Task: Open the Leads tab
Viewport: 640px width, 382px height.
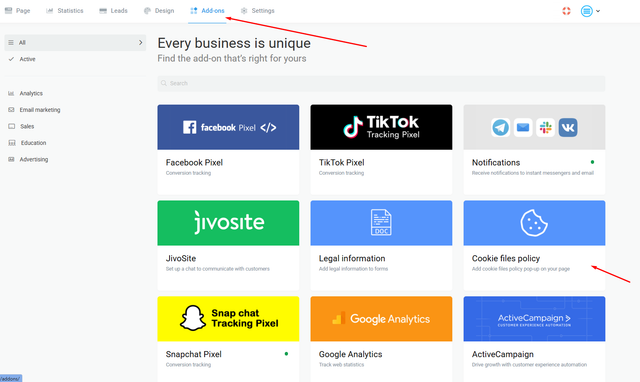Action: point(113,11)
